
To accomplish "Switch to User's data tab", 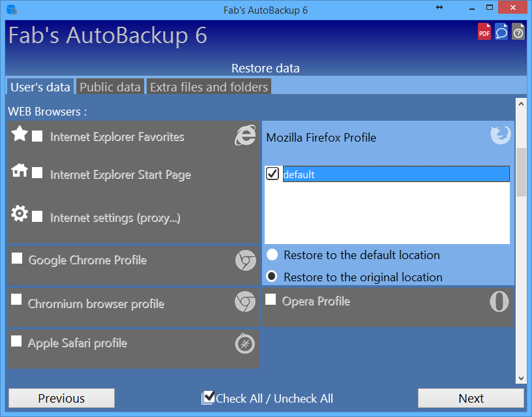I will 40,87.
